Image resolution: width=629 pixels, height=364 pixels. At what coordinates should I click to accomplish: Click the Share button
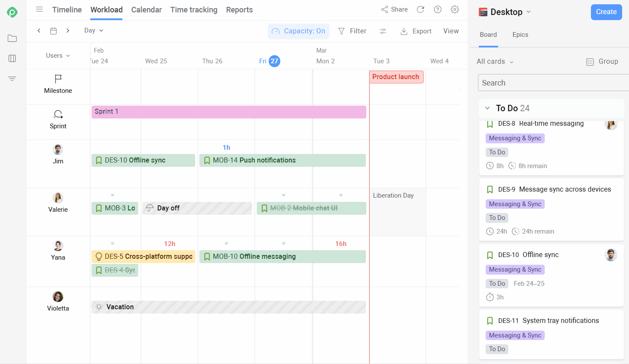[x=395, y=9]
